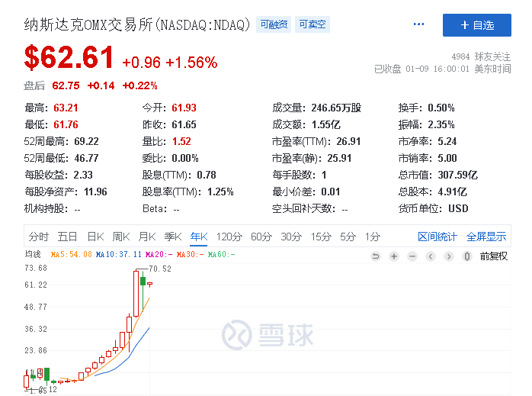
Task: Zoom in chart with plus icon
Action: click(394, 256)
